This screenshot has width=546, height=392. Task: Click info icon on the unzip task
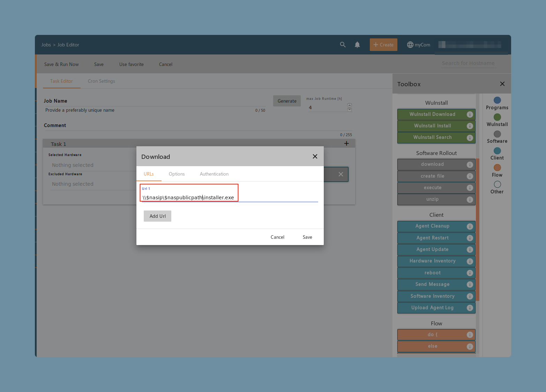[x=470, y=199]
